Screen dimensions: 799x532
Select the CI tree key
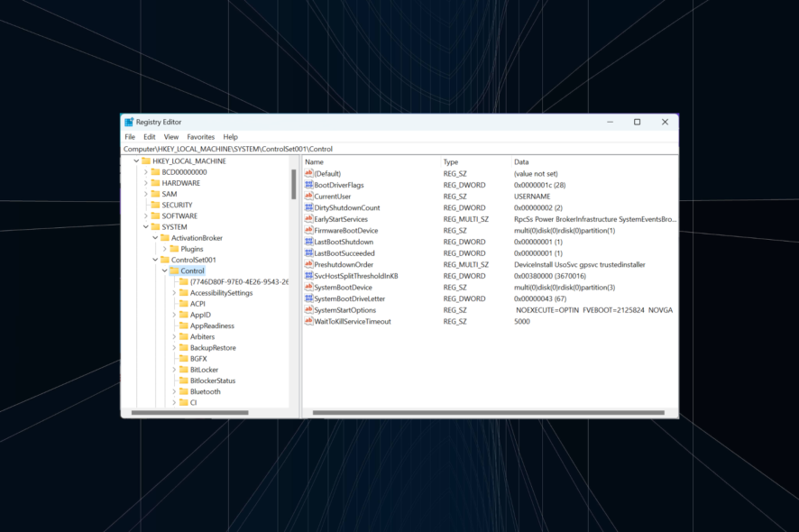coord(193,402)
